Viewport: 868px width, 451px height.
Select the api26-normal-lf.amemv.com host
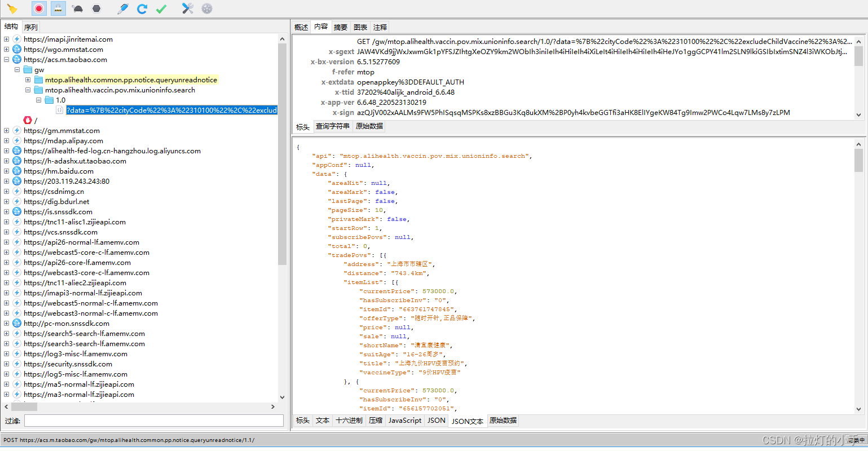[x=81, y=242]
